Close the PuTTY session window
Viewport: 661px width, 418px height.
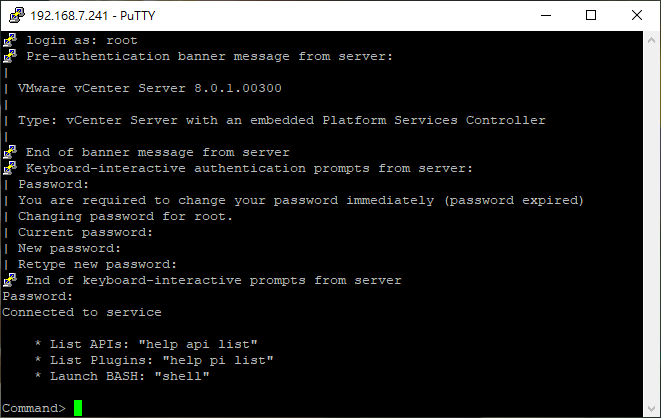[637, 15]
